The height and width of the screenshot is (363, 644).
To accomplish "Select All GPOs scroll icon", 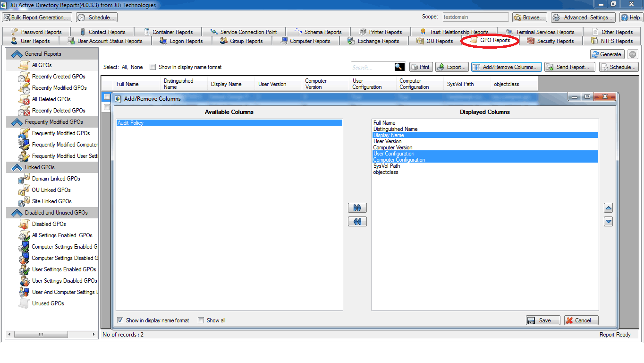I will pos(24,65).
